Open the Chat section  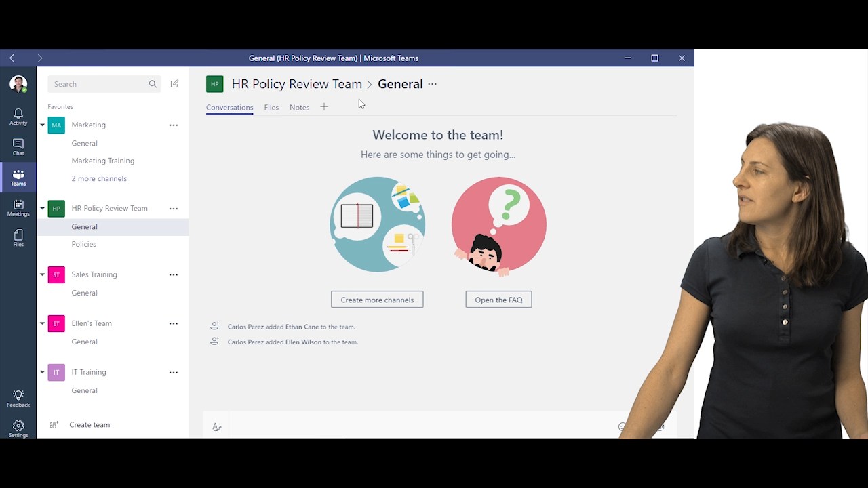[18, 147]
